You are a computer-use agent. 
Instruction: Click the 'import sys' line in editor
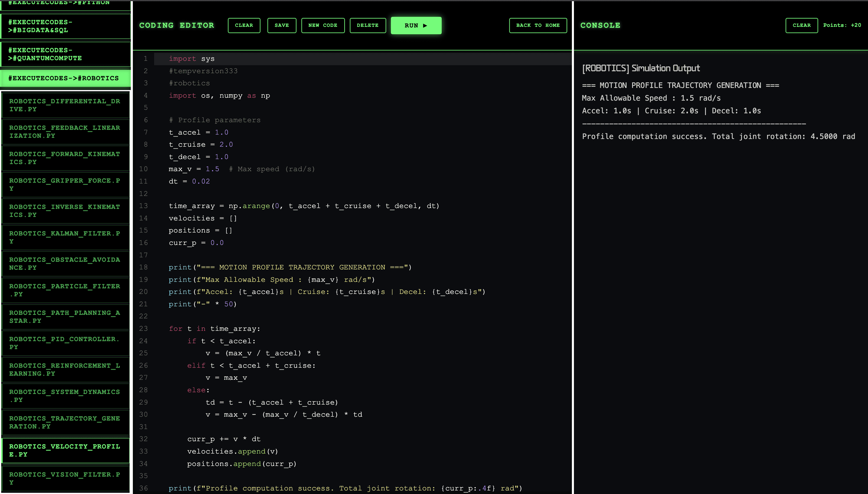click(x=192, y=59)
